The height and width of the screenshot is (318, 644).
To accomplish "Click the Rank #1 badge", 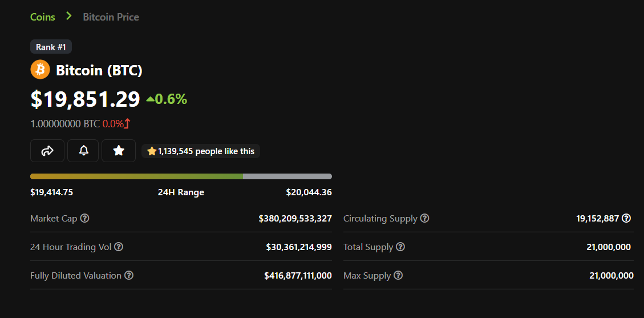I will 51,47.
